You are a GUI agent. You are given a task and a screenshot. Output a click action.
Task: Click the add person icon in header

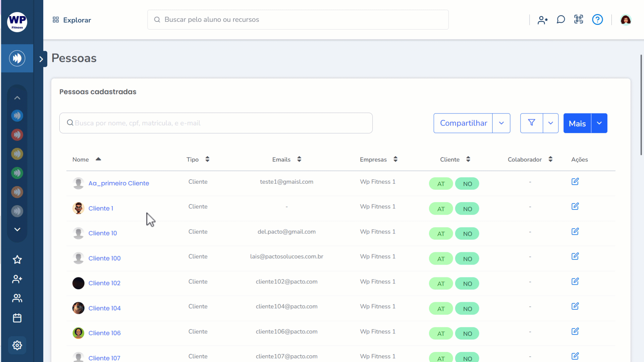542,20
